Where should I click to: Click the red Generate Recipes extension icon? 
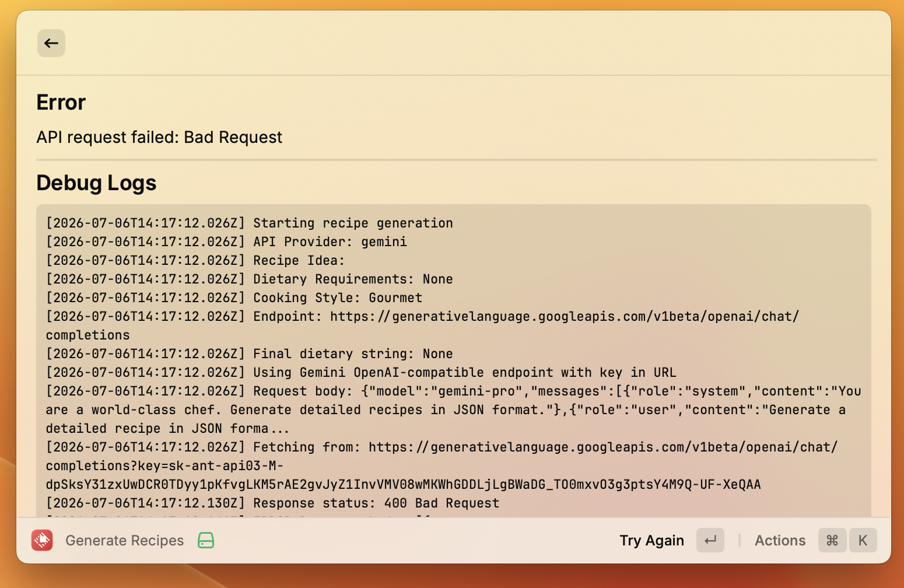click(42, 541)
